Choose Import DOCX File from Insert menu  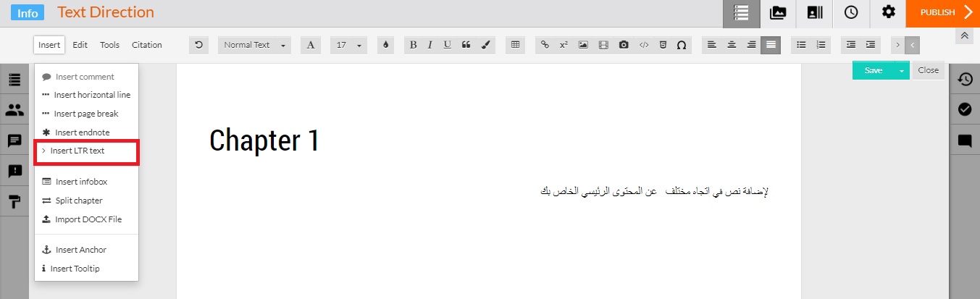[83, 219]
